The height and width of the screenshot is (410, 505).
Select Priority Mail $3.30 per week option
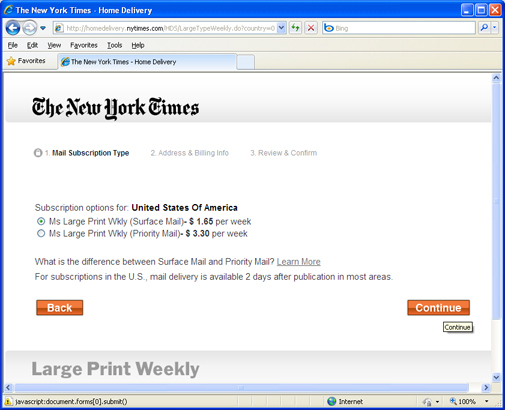tap(41, 233)
